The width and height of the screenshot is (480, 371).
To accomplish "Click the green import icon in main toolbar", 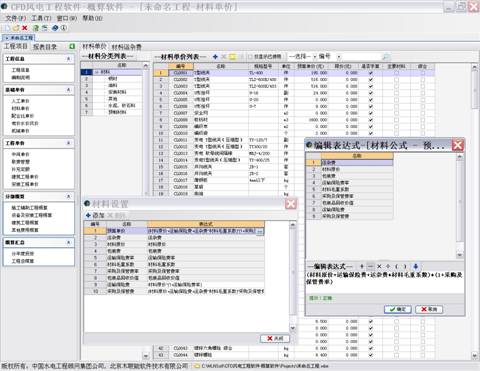I will (36, 28).
